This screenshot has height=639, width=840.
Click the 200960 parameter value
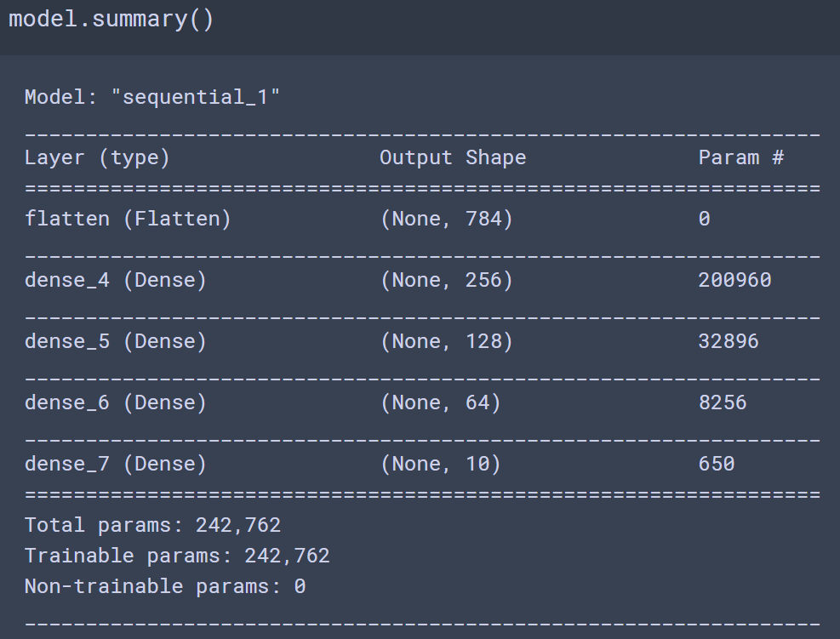coord(735,280)
